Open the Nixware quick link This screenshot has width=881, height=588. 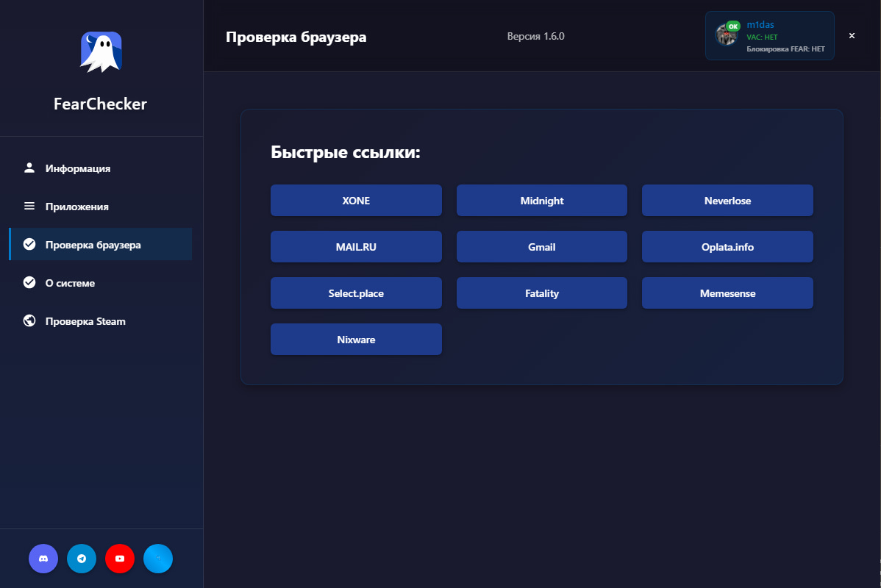coord(356,340)
